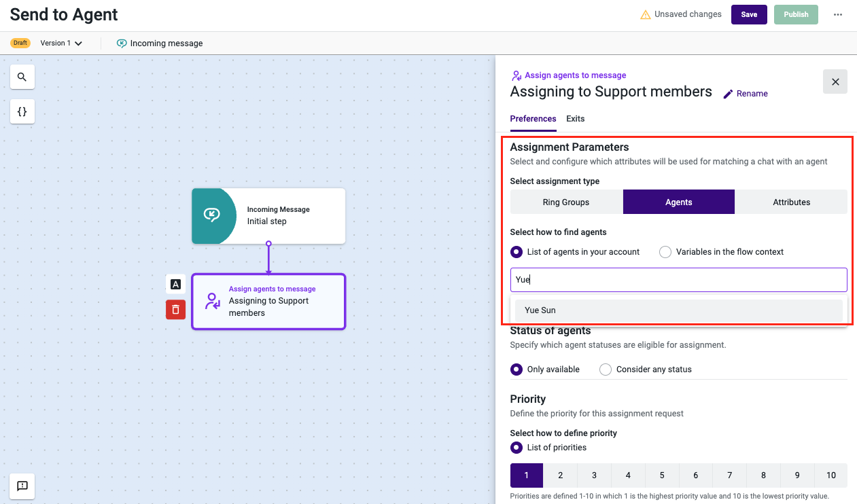The height and width of the screenshot is (504, 857).
Task: Set priority to 2
Action: click(561, 475)
